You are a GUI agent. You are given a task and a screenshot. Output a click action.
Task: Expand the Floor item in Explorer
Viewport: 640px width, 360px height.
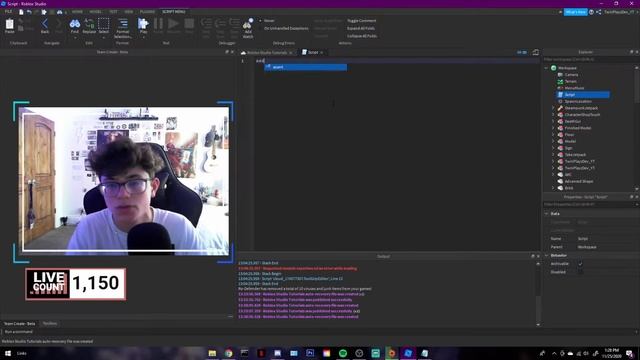(553, 135)
